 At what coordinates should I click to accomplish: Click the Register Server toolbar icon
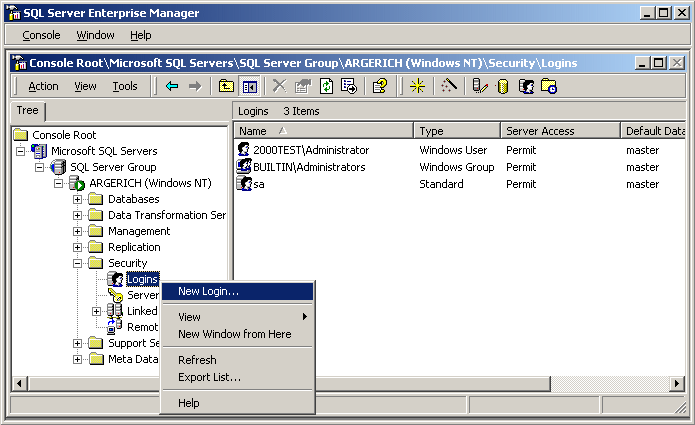coord(480,86)
